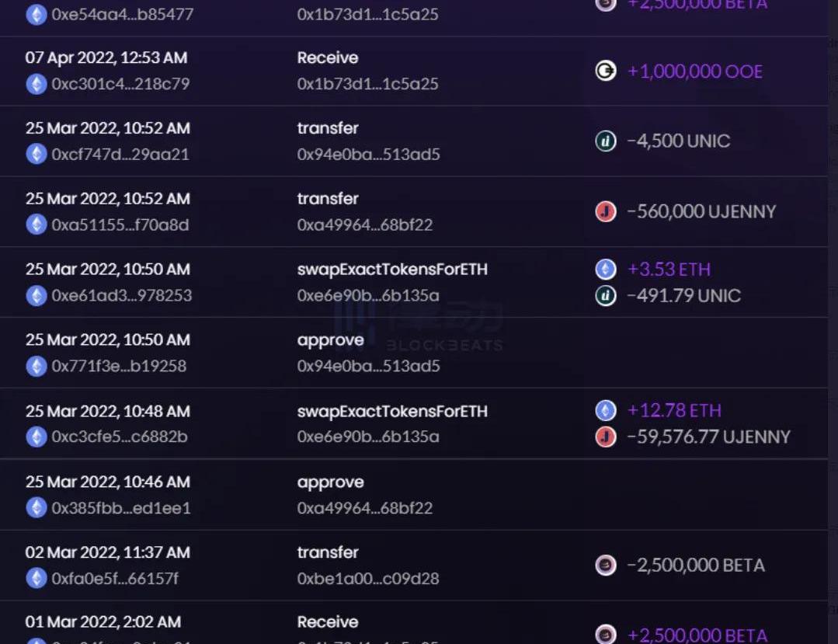This screenshot has height=644, width=838.
Task: Click the Ethereum icon next to hash 0xc301c4...218c79
Action: [x=37, y=84]
